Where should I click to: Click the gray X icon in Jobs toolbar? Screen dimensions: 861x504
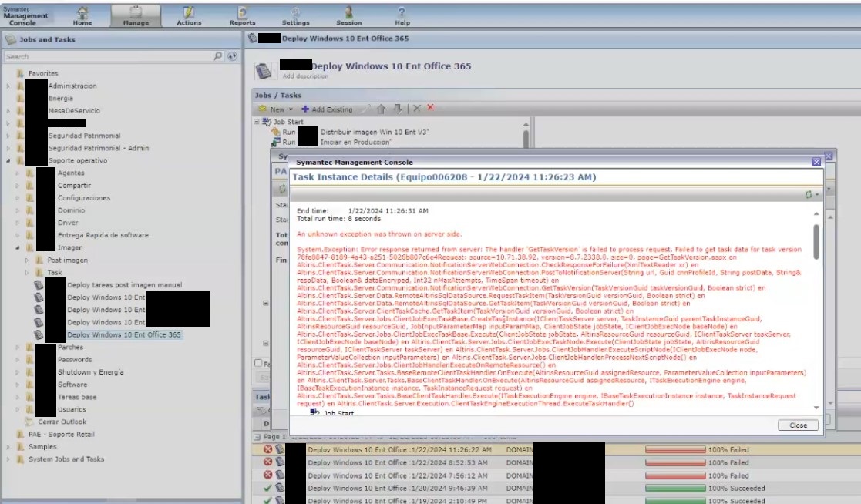(417, 108)
